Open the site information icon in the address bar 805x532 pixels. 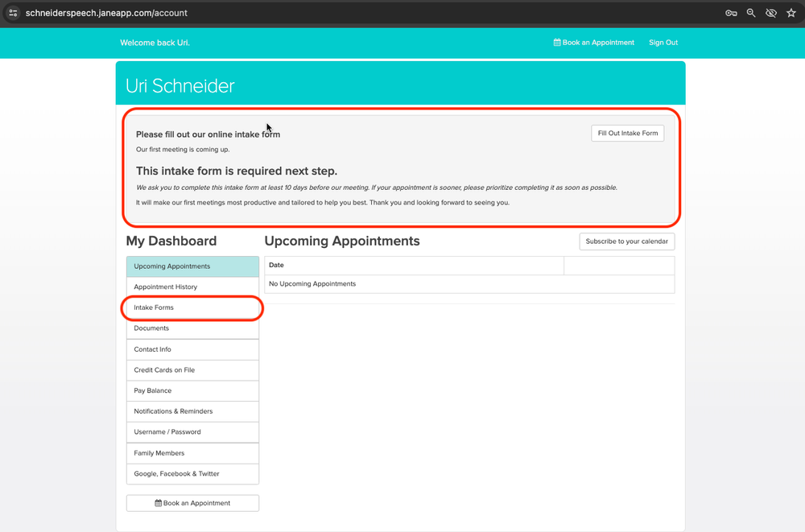pos(13,13)
